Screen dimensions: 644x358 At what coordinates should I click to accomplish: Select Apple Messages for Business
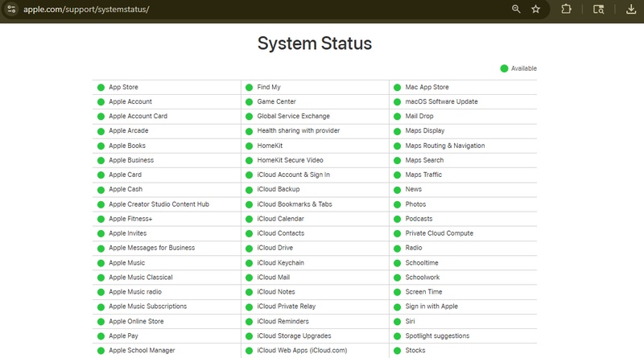pyautogui.click(x=151, y=248)
